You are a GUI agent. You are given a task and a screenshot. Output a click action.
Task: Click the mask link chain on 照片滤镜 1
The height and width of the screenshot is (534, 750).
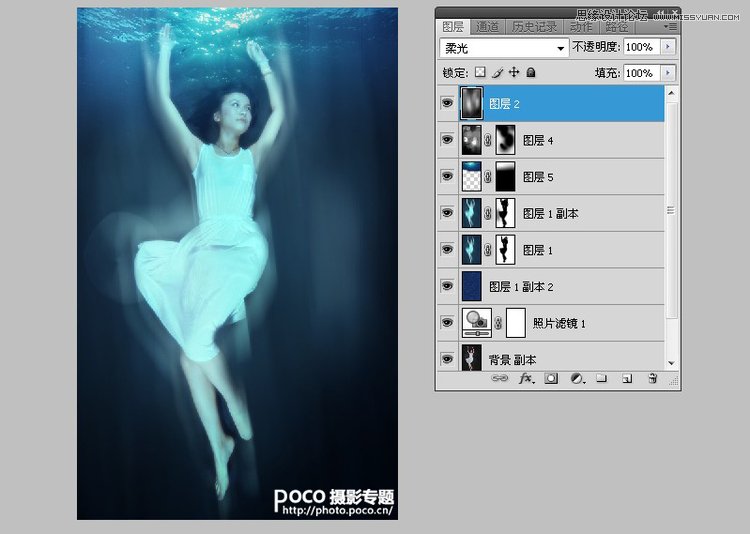click(x=498, y=323)
